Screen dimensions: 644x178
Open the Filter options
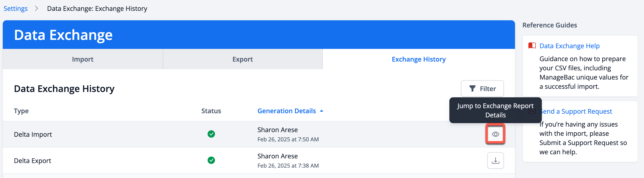click(482, 89)
